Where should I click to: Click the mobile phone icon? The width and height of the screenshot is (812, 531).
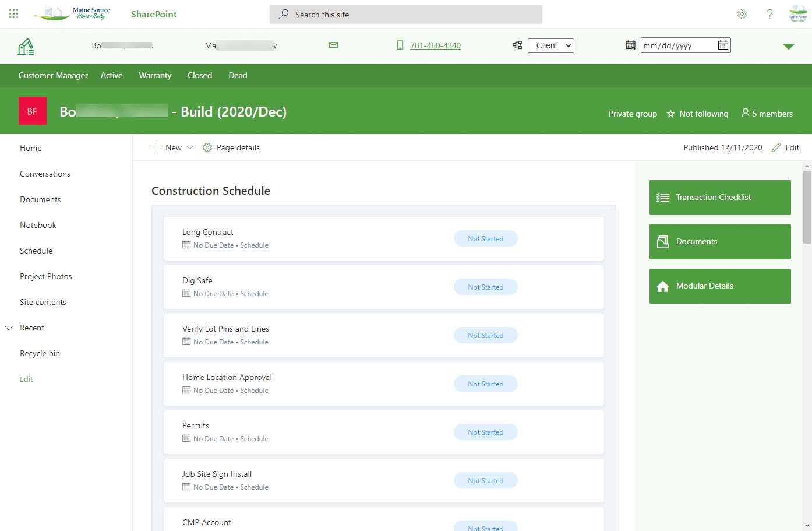pyautogui.click(x=400, y=45)
